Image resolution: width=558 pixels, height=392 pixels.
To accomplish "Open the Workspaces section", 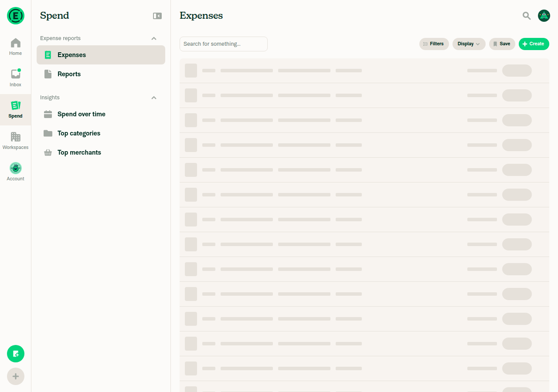I will pos(16,141).
